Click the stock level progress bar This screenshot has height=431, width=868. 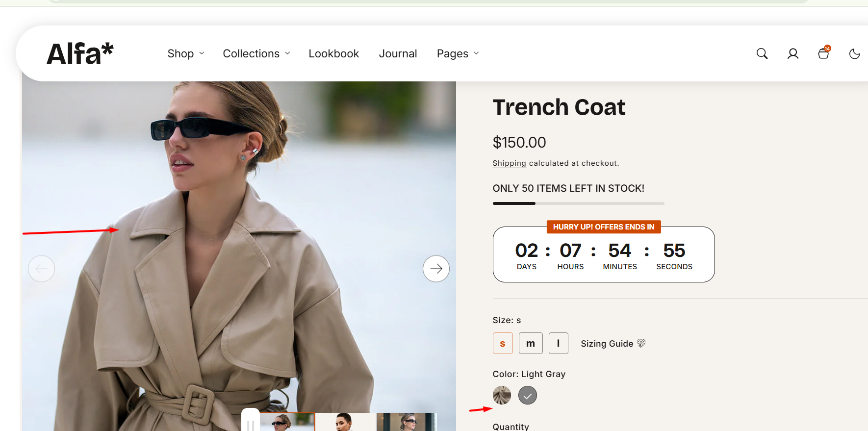[x=579, y=203]
